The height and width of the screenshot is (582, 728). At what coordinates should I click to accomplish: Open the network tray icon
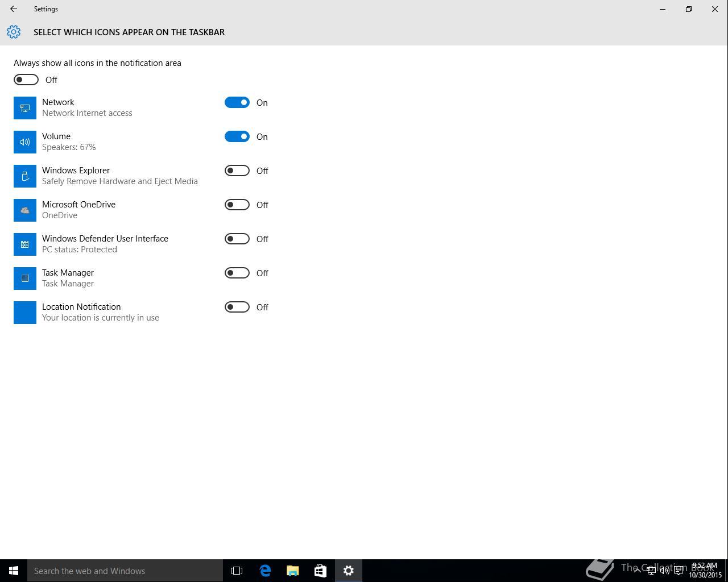tap(651, 571)
